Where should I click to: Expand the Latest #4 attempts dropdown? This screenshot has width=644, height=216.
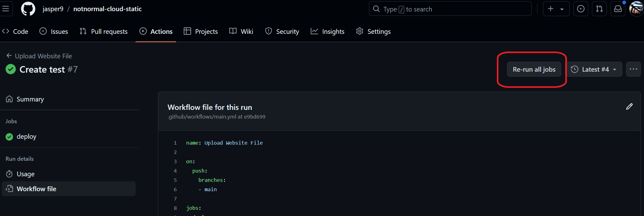tap(594, 69)
